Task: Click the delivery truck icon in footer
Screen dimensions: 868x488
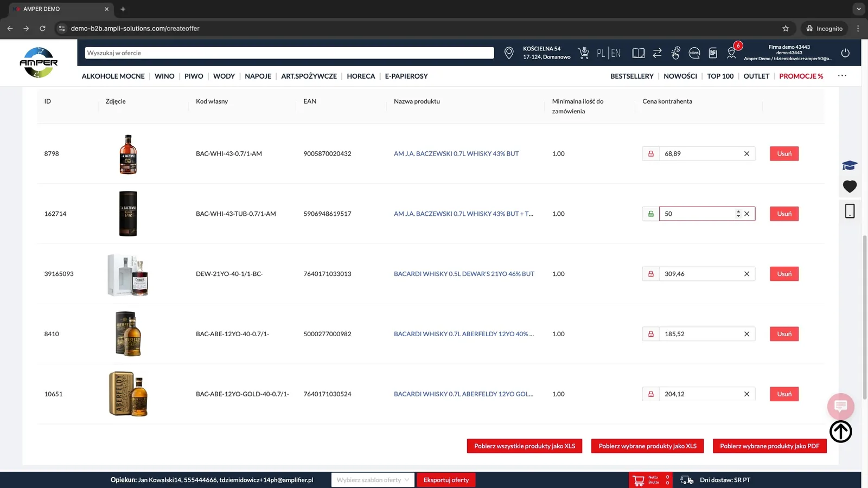Action: (687, 480)
